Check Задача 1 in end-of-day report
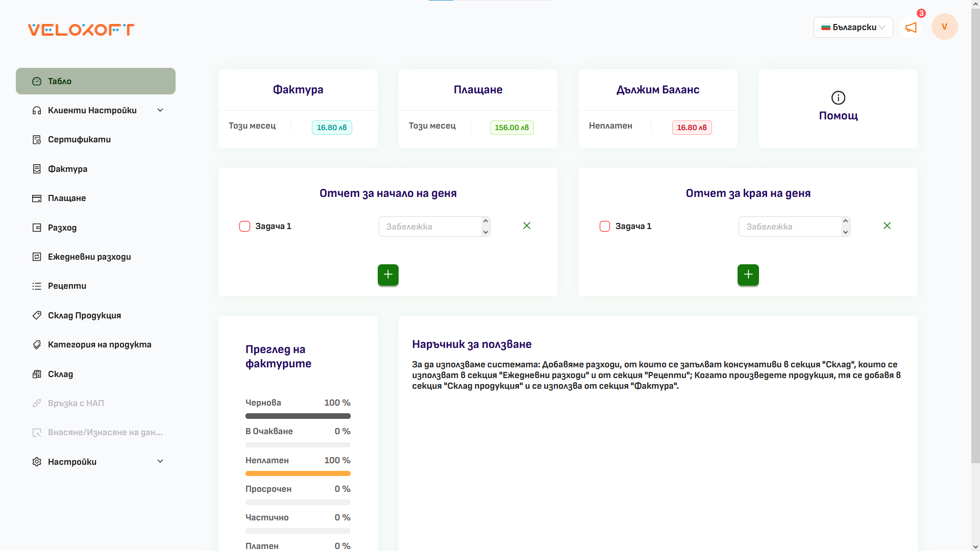This screenshot has width=980, height=551. (605, 226)
